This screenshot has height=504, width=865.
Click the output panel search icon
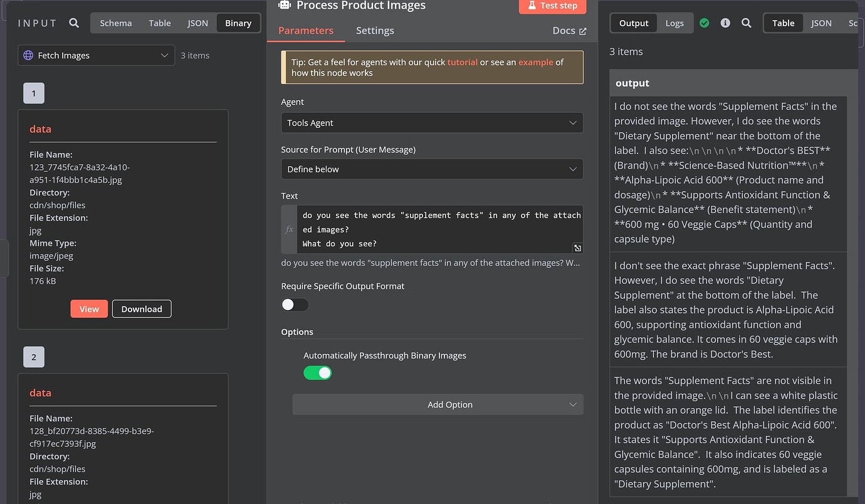tap(746, 23)
